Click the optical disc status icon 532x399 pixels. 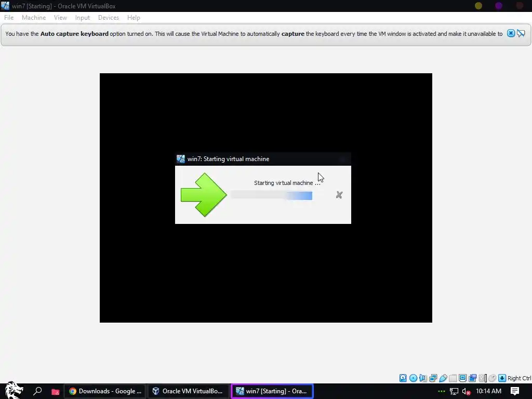pyautogui.click(x=413, y=378)
